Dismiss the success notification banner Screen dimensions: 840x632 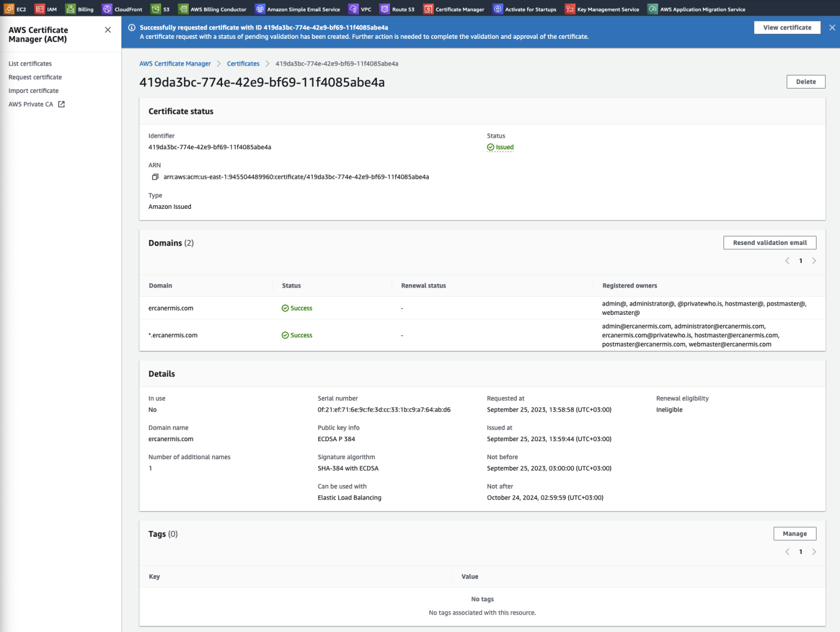(x=832, y=28)
